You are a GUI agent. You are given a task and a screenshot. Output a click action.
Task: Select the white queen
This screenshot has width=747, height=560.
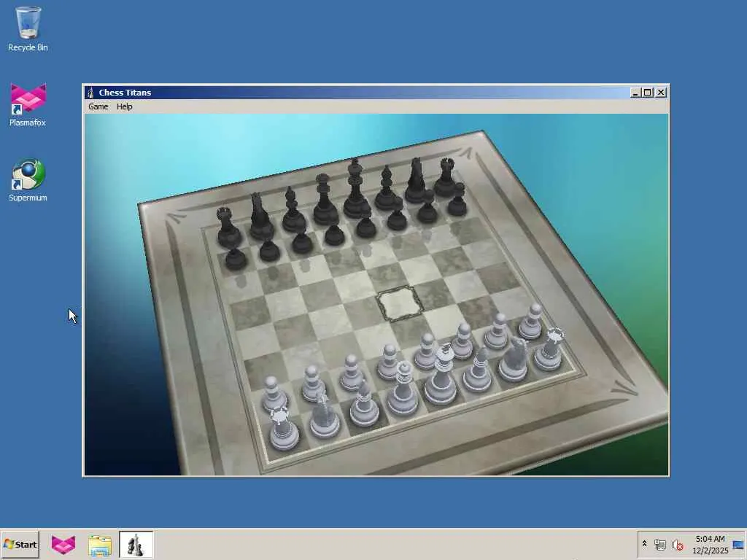coord(403,391)
